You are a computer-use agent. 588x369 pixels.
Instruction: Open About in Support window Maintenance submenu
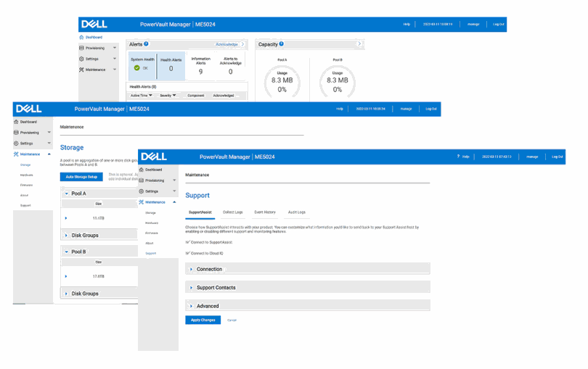(x=150, y=243)
